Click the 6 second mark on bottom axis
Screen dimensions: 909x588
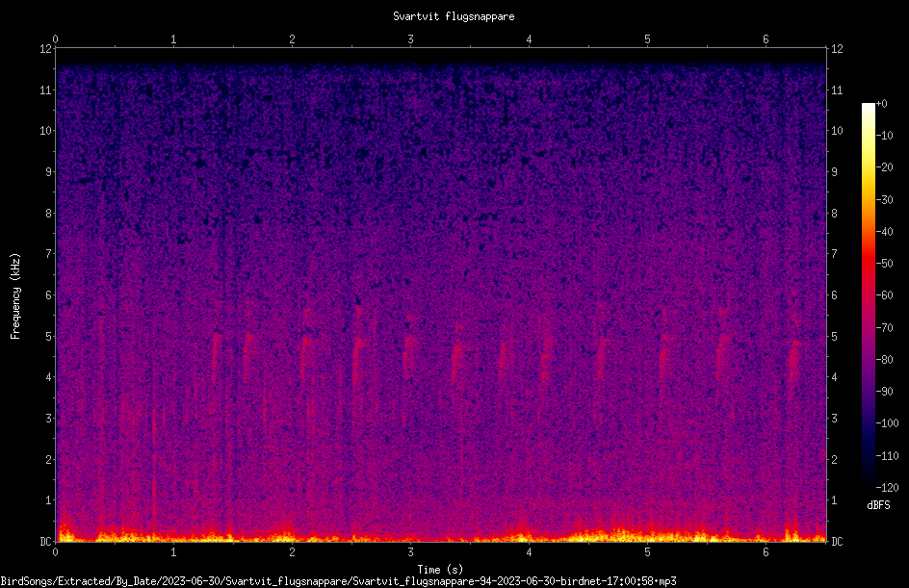[x=766, y=552]
